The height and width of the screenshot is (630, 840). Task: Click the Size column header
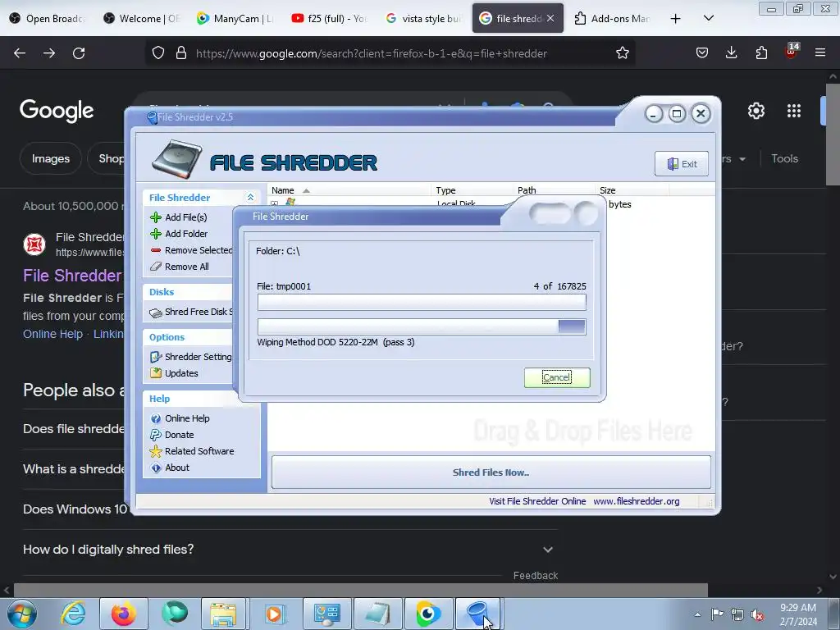[632, 190]
